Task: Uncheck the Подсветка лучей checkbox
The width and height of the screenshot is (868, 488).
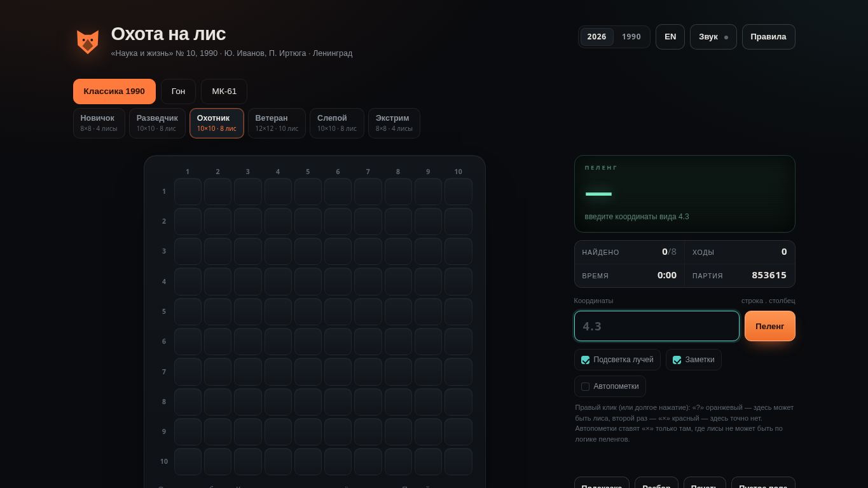Action: click(585, 360)
